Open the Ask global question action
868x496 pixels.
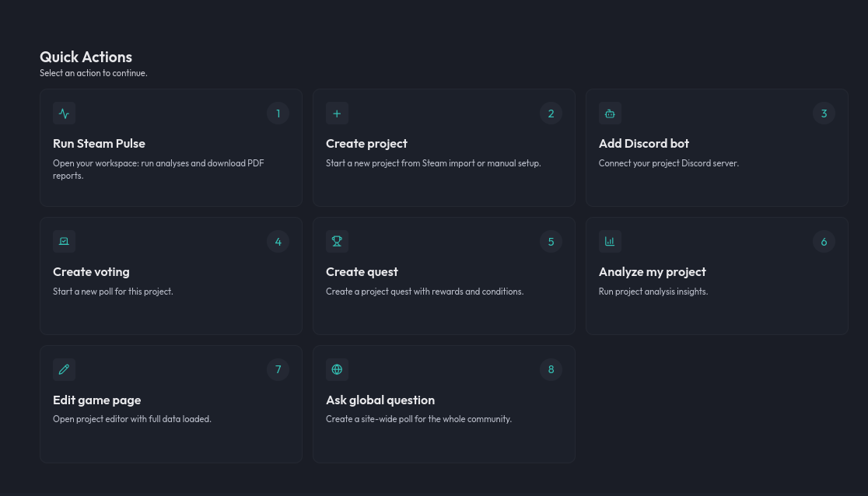point(443,404)
